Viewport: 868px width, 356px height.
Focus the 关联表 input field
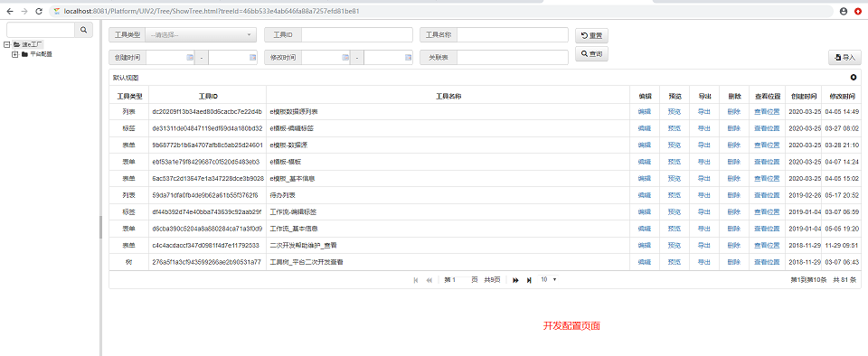tap(513, 58)
